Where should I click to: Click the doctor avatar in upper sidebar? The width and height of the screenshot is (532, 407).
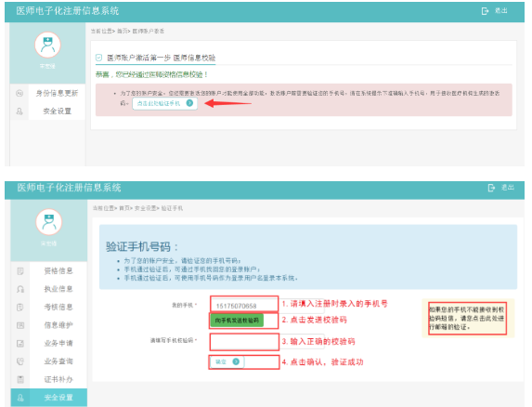click(x=47, y=45)
